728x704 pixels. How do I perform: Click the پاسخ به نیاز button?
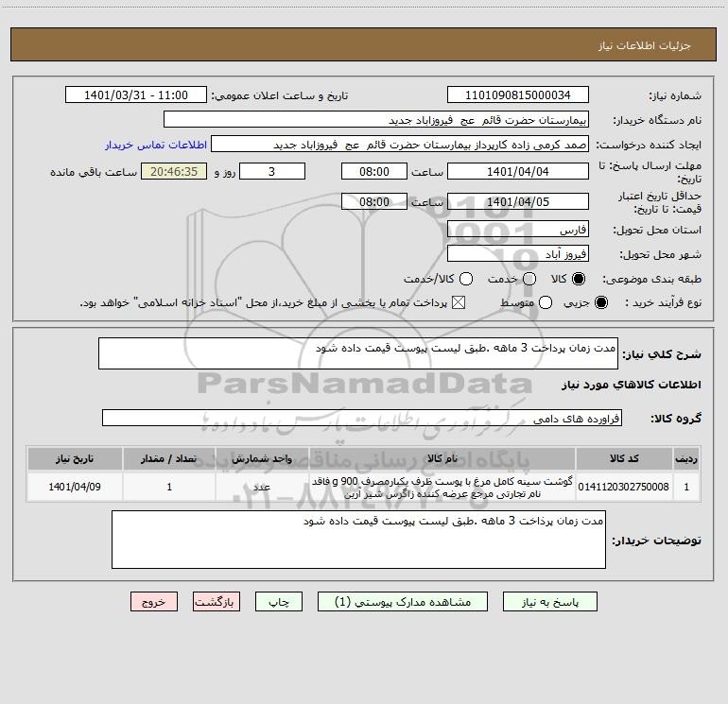point(550,601)
